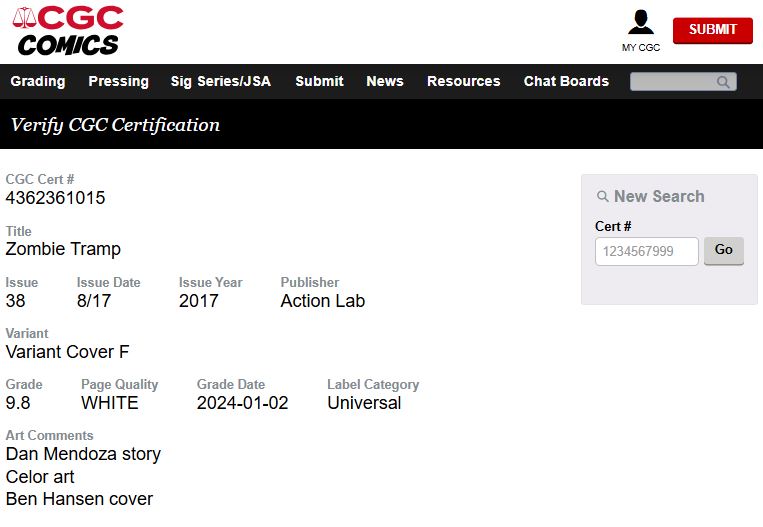Open the Submit navigation menu item
The width and height of the screenshot is (763, 527).
(x=319, y=81)
